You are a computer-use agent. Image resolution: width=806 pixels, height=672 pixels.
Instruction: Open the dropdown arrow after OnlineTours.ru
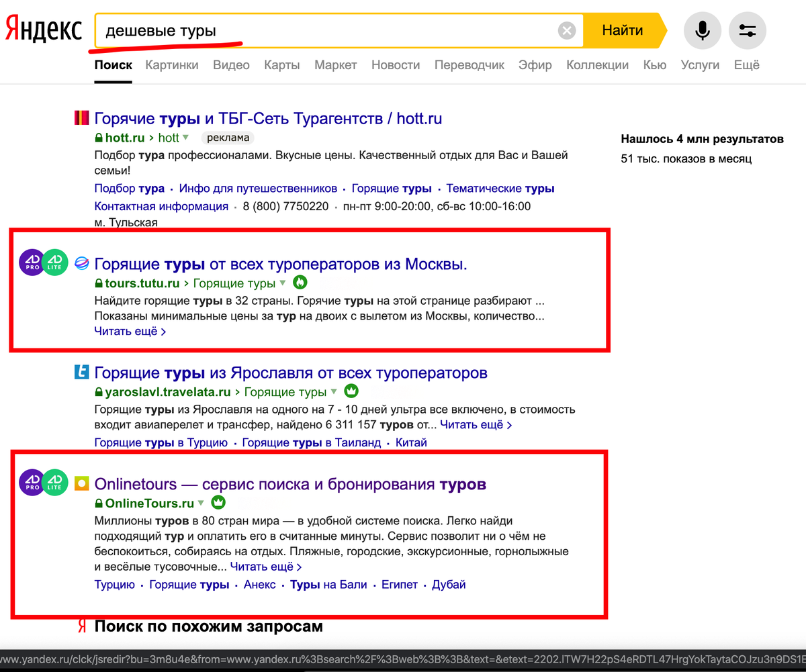(201, 503)
